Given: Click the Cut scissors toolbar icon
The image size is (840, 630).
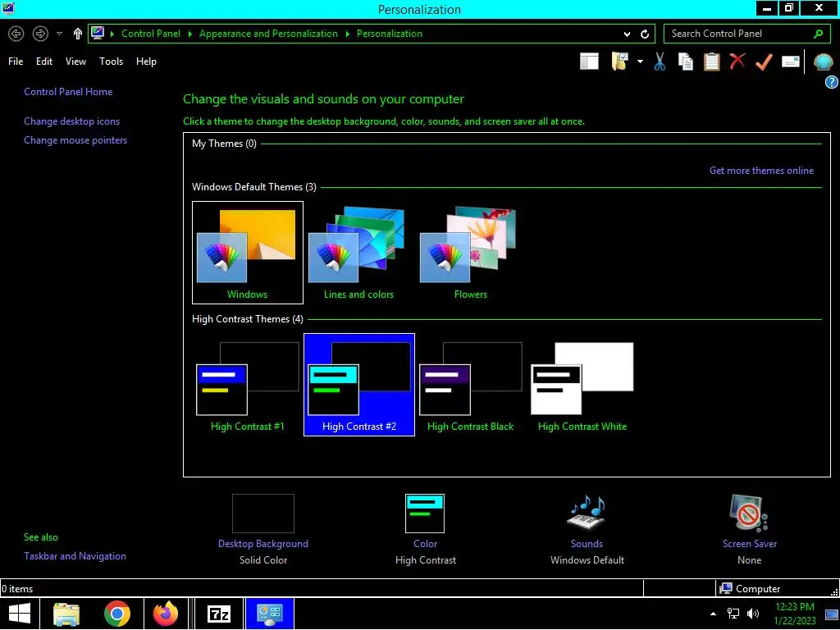Looking at the screenshot, I should pos(660,62).
